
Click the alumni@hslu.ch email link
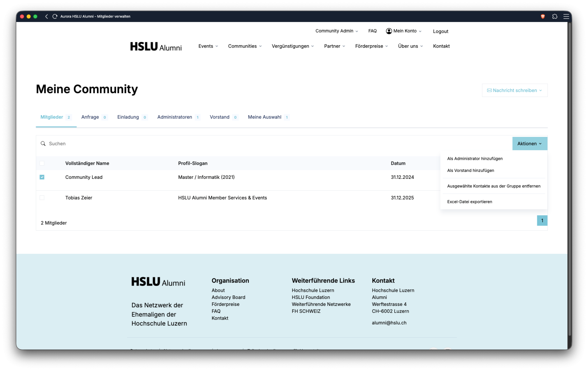(389, 323)
